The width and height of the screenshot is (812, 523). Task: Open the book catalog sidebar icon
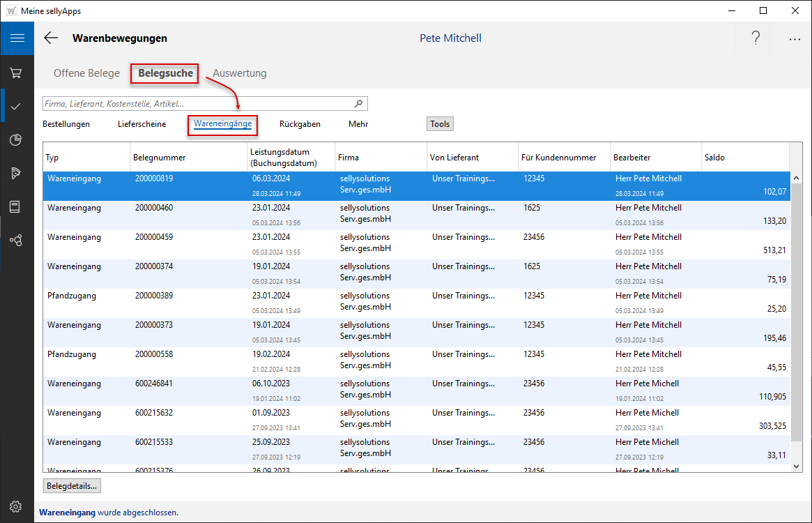coord(16,206)
